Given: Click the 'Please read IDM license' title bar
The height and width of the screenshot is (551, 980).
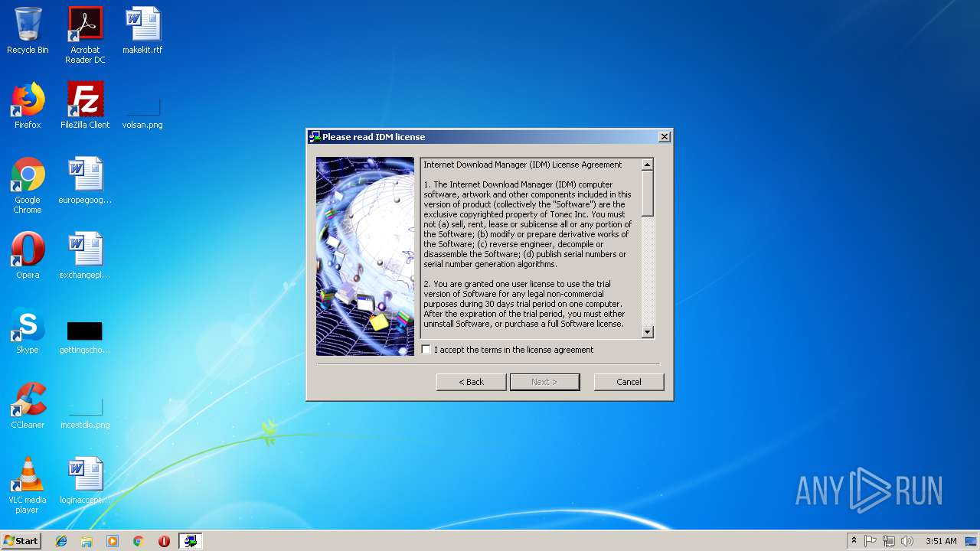Looking at the screenshot, I should coord(482,137).
